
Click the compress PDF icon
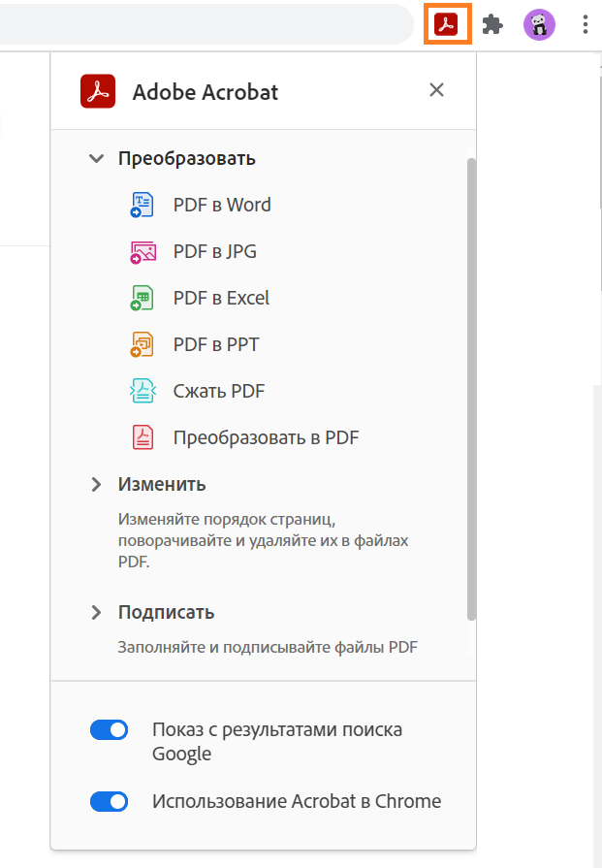143,391
